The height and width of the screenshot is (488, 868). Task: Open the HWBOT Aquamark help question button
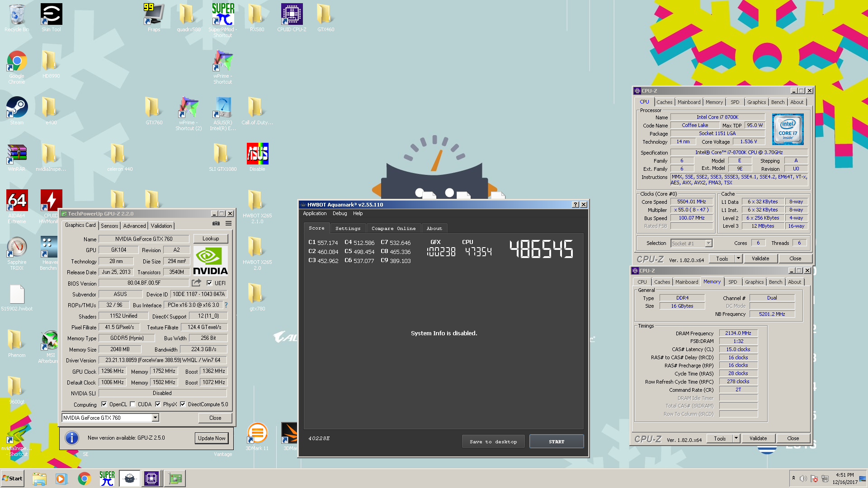tap(576, 205)
